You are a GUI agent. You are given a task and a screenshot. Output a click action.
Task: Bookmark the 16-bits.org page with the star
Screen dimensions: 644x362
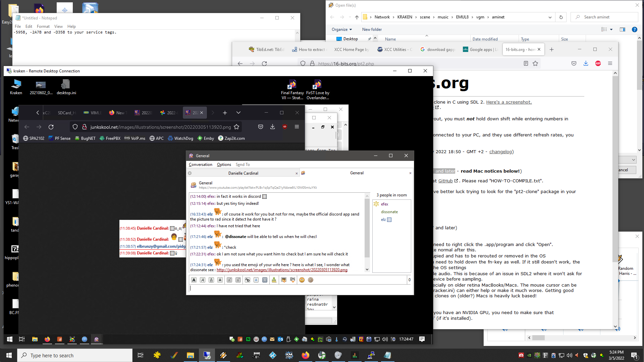pos(535,64)
